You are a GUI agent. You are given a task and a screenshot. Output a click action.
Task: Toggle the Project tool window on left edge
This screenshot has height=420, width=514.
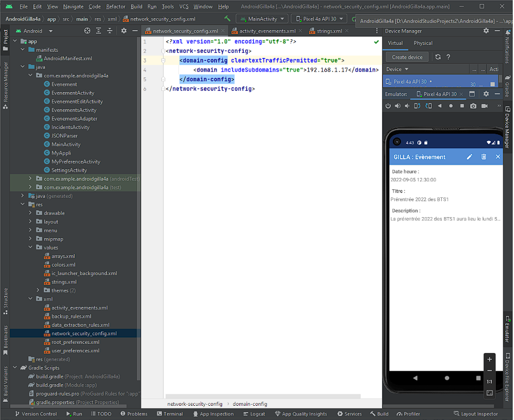(5, 38)
